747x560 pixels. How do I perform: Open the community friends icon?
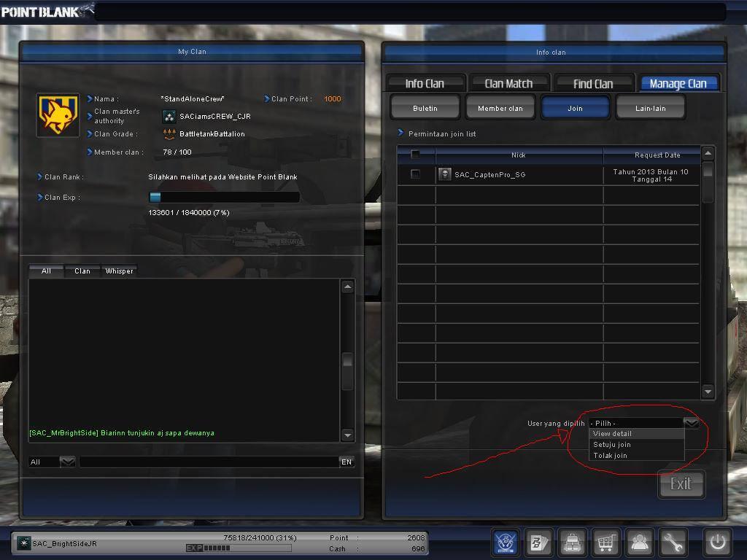pos(639,542)
